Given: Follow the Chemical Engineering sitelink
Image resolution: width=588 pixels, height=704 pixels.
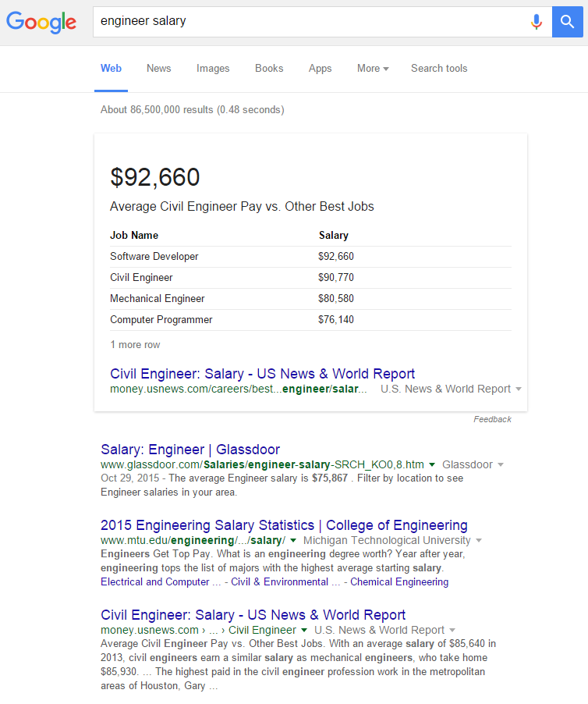Looking at the screenshot, I should 399,581.
